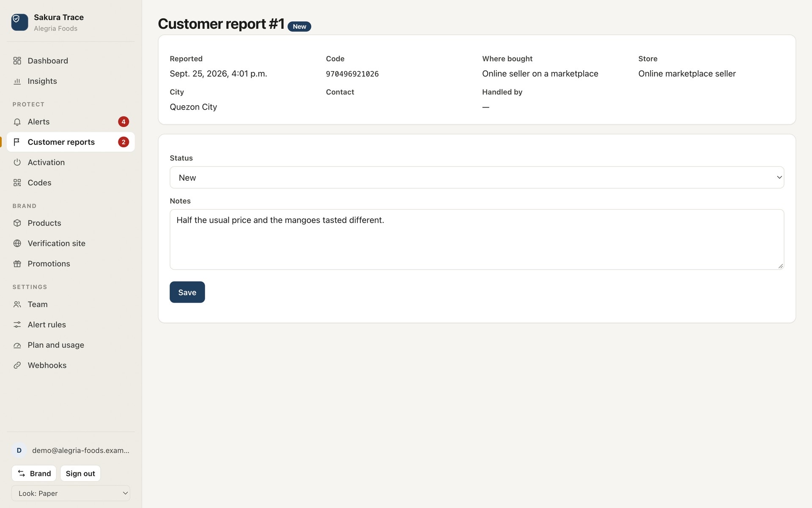The height and width of the screenshot is (508, 812).
Task: Click the Sakura Trace shield logo
Action: click(19, 22)
